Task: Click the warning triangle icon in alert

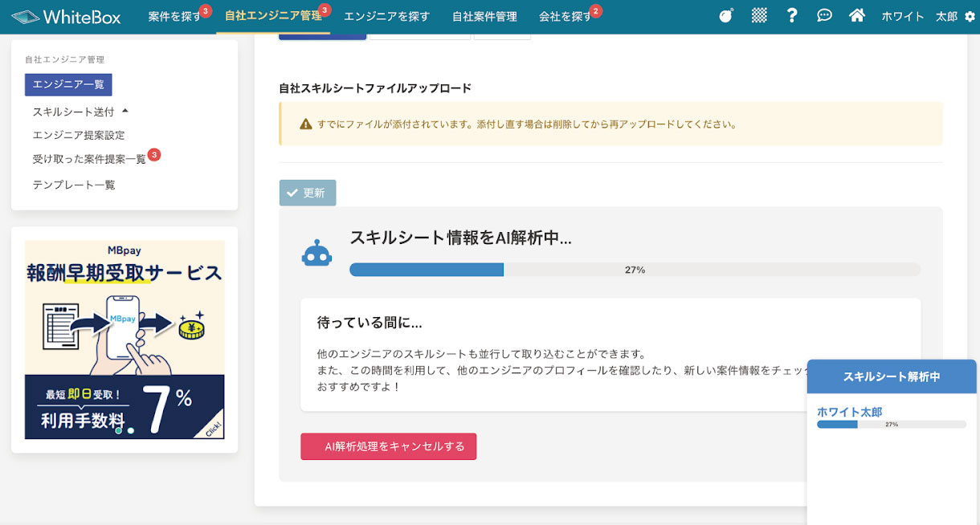Action: coord(305,124)
